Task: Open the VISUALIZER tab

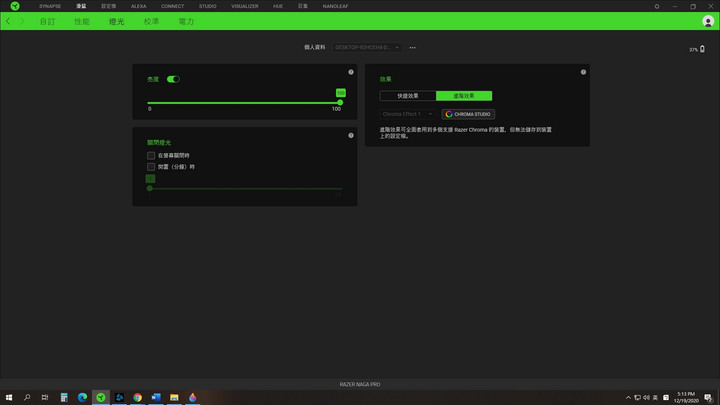Action: pos(245,6)
